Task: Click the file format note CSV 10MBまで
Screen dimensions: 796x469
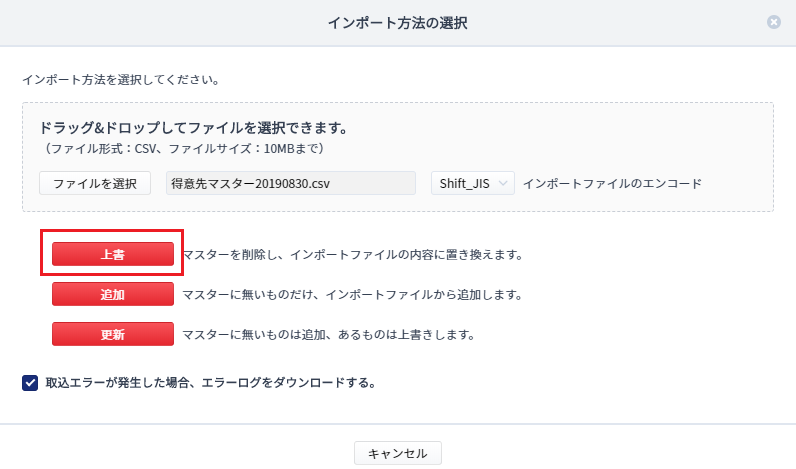Action: click(x=183, y=149)
